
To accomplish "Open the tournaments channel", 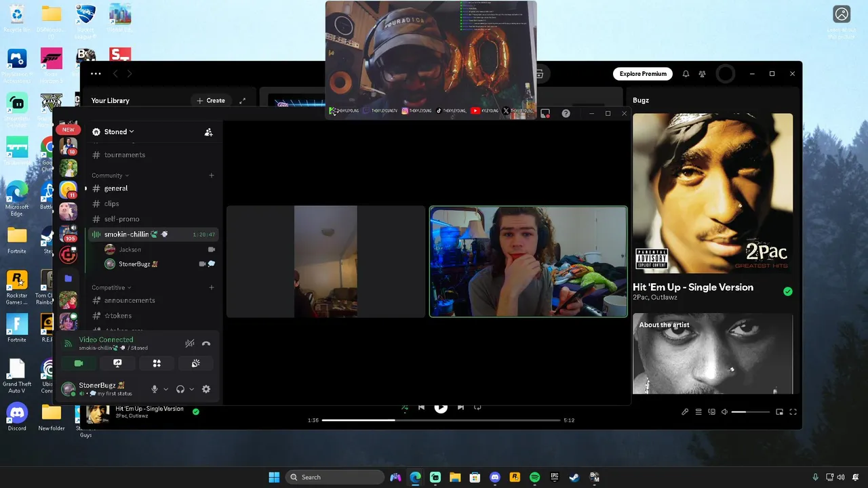I will tap(153, 155).
